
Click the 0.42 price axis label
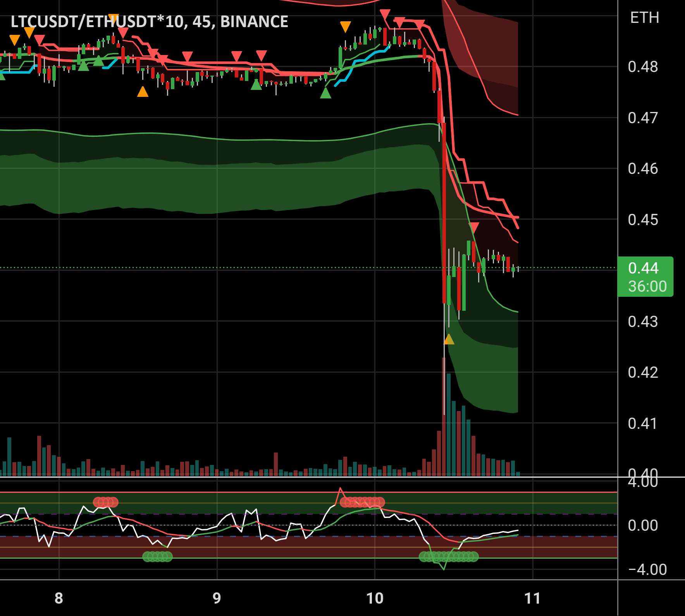pyautogui.click(x=643, y=372)
